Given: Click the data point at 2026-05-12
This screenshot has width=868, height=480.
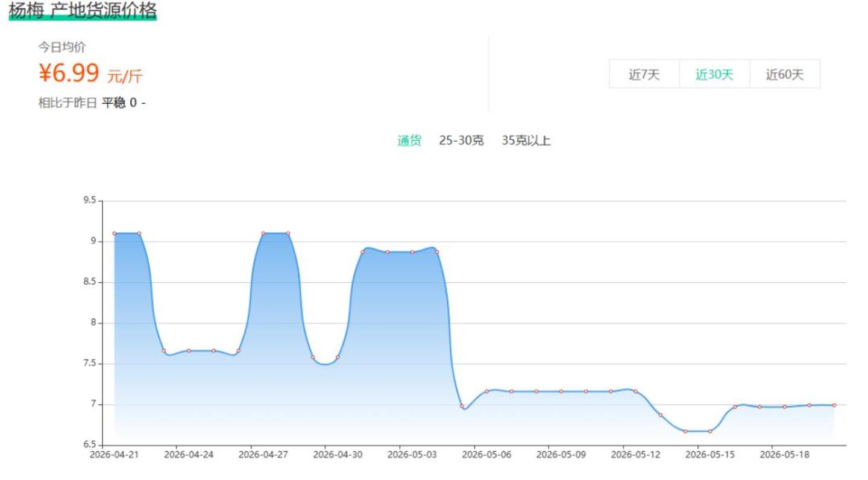Looking at the screenshot, I should pos(635,391).
